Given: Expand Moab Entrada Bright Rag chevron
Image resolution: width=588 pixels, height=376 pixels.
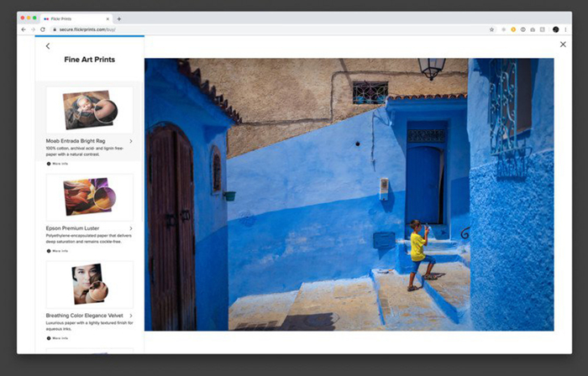Looking at the screenshot, I should click(x=131, y=141).
